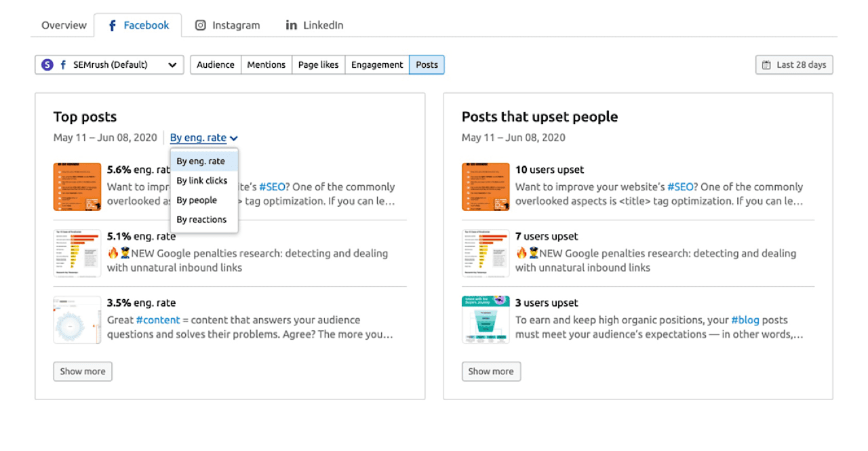
Task: Choose By link clicks sorting option
Action: 203,180
